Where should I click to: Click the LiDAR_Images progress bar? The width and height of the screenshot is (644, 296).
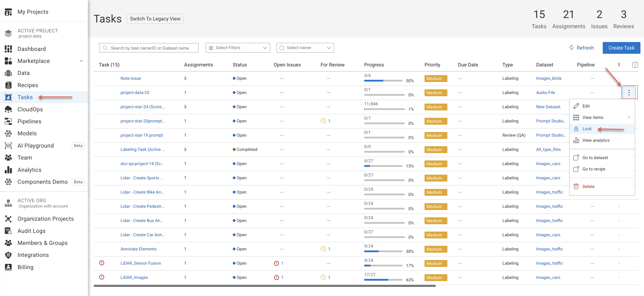click(x=383, y=280)
